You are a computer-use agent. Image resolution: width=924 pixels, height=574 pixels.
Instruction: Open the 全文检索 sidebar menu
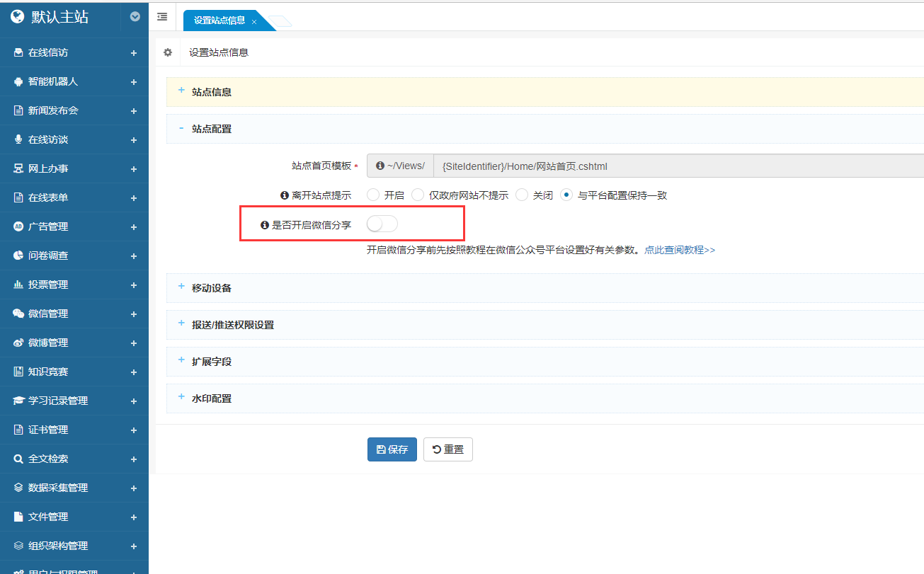click(x=48, y=459)
